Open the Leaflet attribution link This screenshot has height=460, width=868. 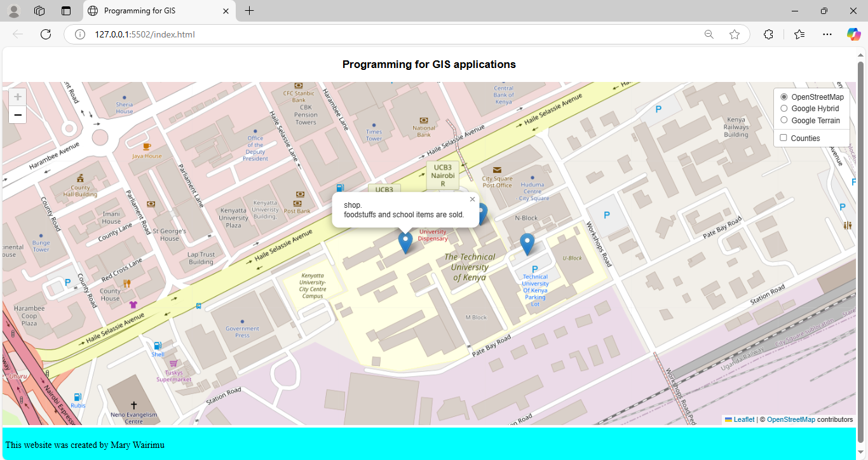(x=744, y=419)
